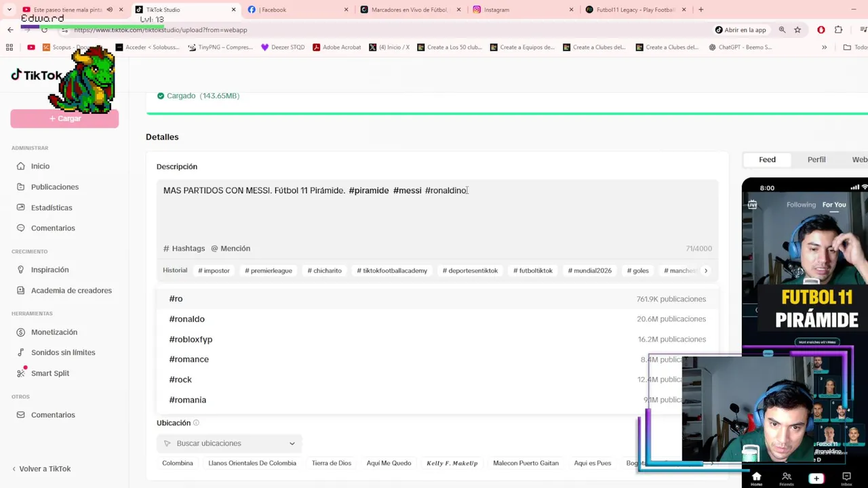Select Aquí Me Quedo location
868x488 pixels.
tap(389, 463)
